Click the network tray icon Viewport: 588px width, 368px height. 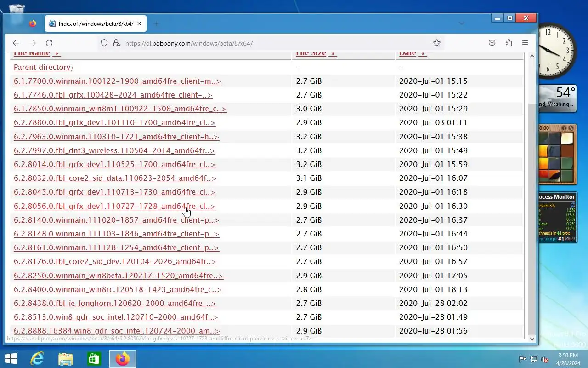534,359
